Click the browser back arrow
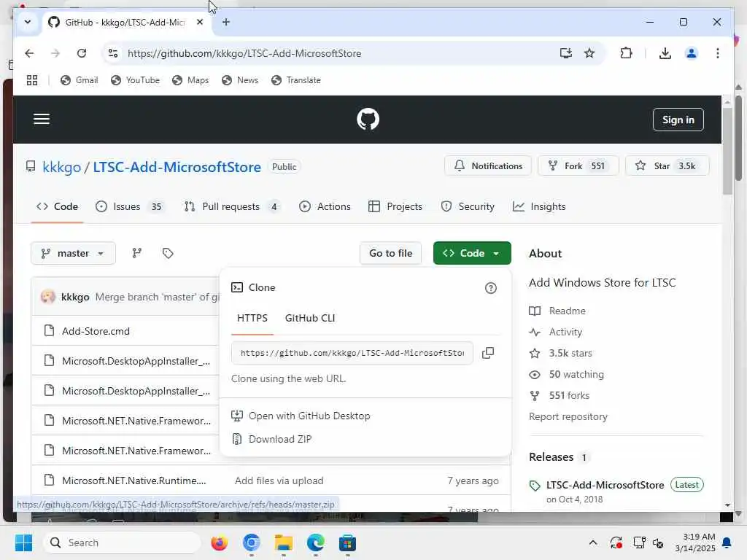Screen dimensions: 747x560 point(29,53)
